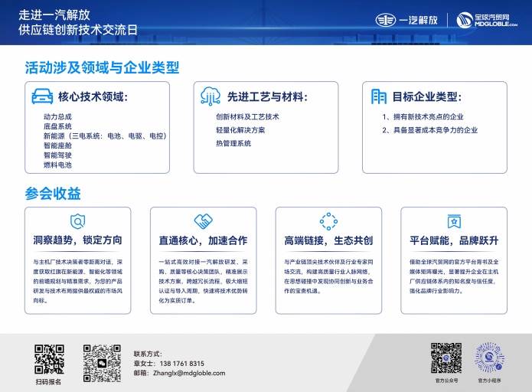The width and height of the screenshot is (532, 392).
Task: Click the paragraph starting 与主机厂技术决策者
Action: (78, 281)
